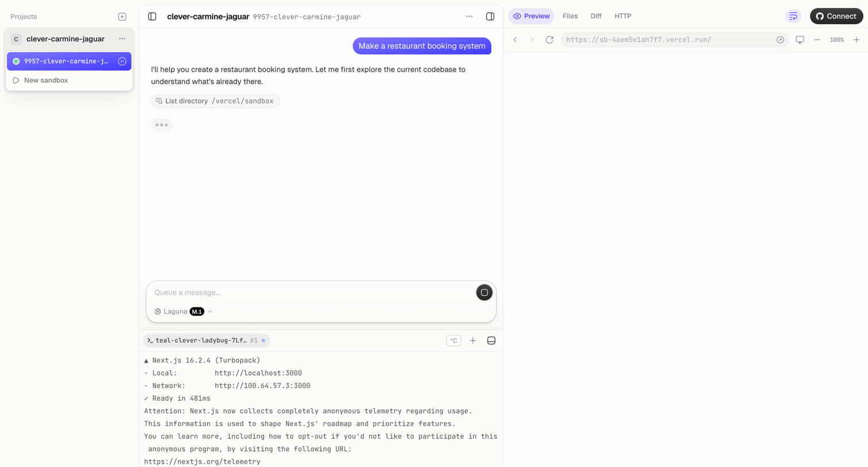
Task: Open the chat header ellipsis menu
Action: click(x=470, y=17)
